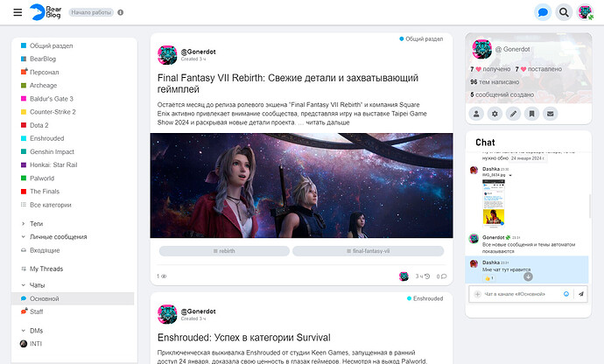
Task: Open INTI direct message avatar
Action: [24, 344]
